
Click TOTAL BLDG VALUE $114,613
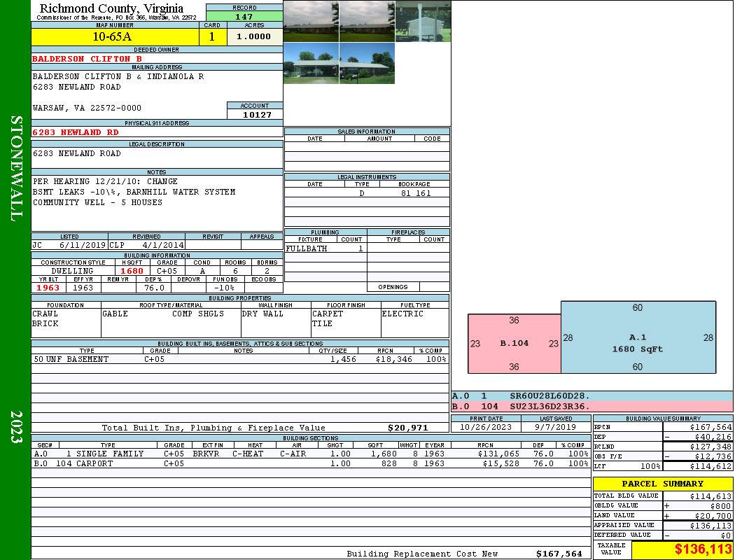pyautogui.click(x=710, y=496)
